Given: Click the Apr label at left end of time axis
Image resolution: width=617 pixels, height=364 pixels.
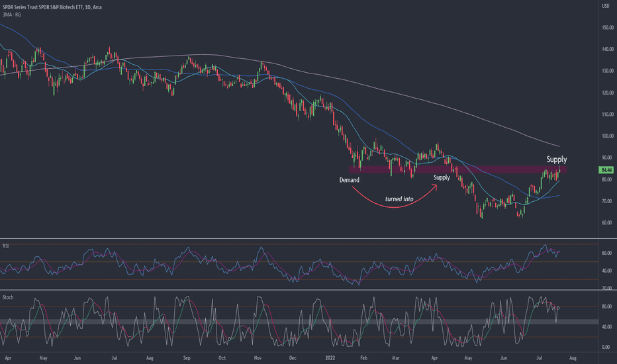Looking at the screenshot, I should (8, 358).
